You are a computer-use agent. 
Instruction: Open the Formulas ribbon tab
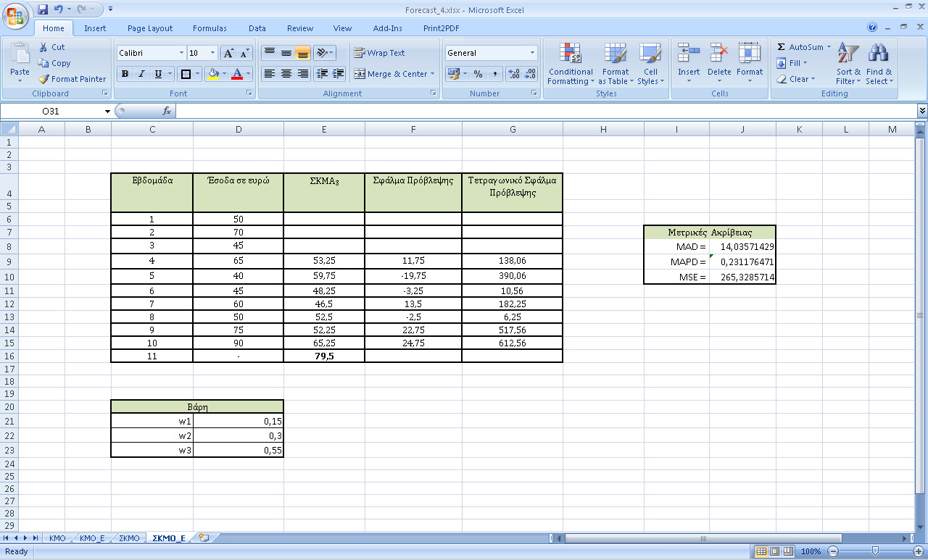210,28
